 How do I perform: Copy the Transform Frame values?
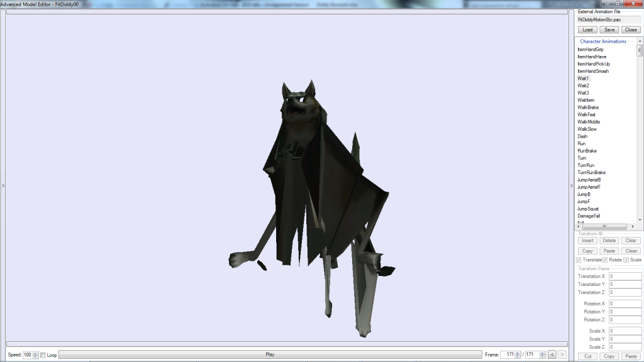[x=609, y=356]
